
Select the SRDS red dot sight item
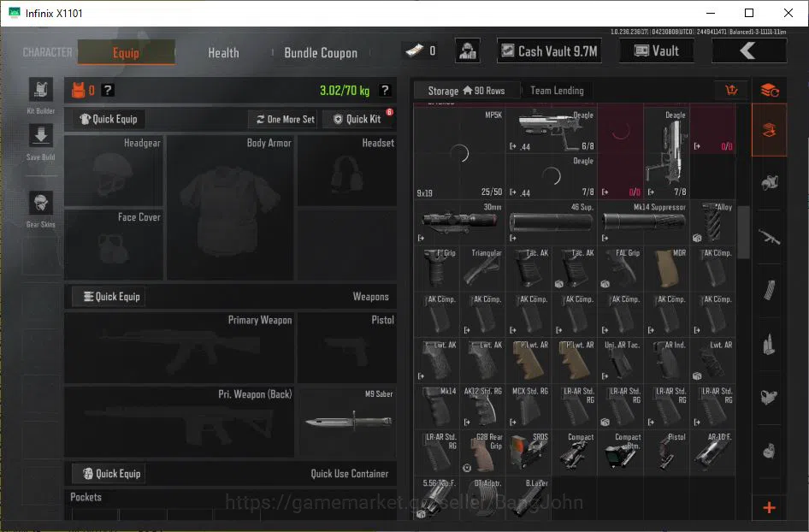[528, 452]
